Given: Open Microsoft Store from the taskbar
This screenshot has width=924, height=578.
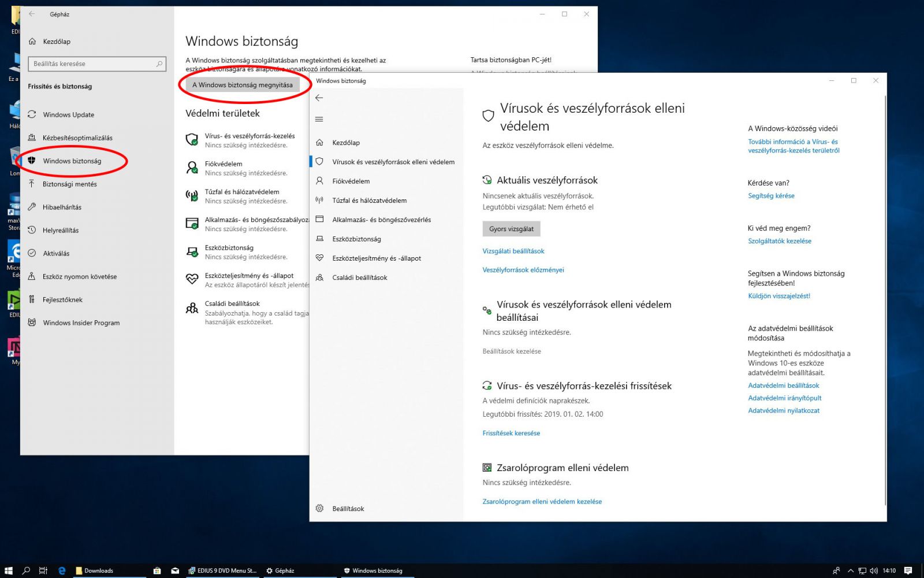Looking at the screenshot, I should point(157,570).
